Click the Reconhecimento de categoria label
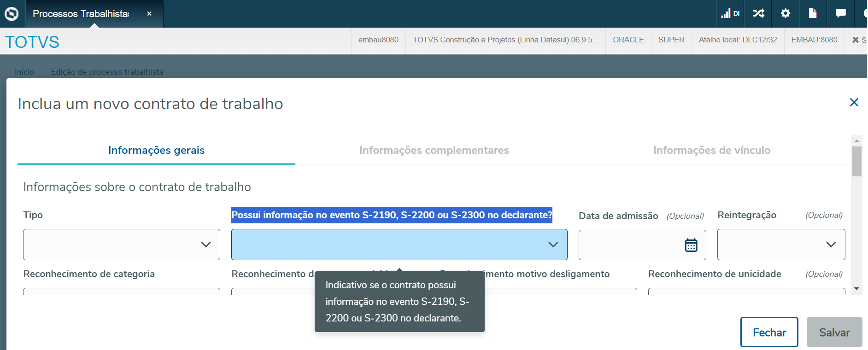Viewport: 868px width, 350px height. pyautogui.click(x=89, y=274)
